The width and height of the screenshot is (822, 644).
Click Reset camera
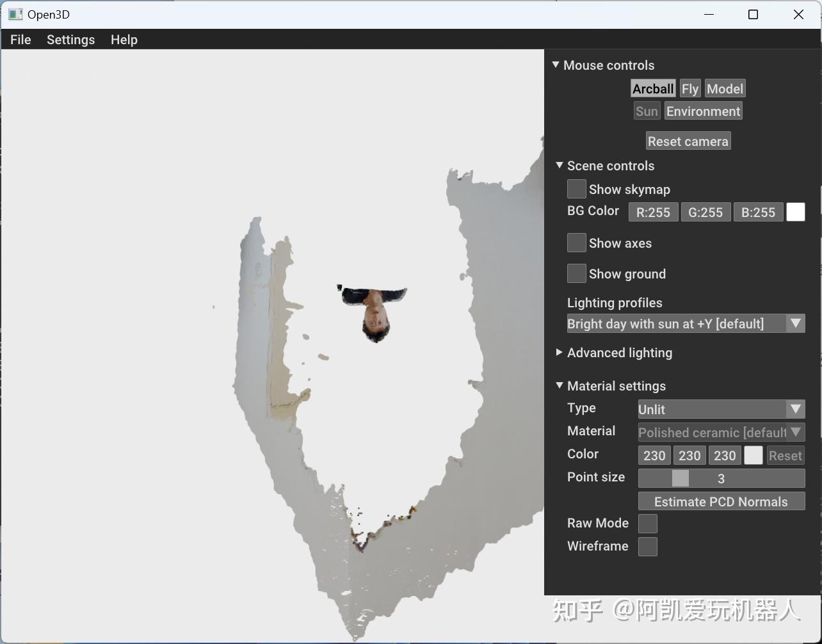point(688,141)
